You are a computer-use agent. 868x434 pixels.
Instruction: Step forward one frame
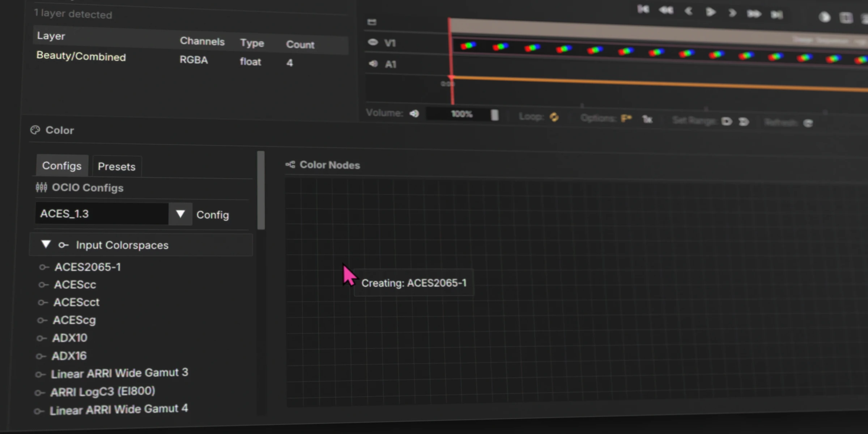(x=732, y=13)
